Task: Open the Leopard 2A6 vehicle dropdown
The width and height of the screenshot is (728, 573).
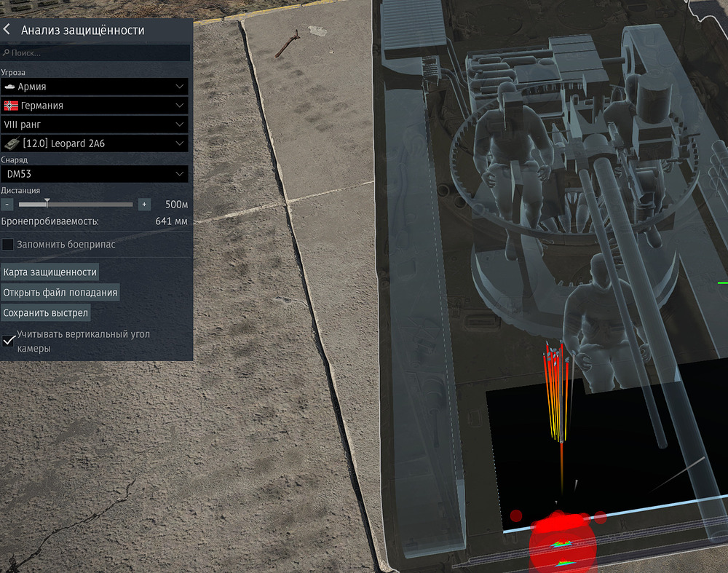Action: click(x=94, y=143)
